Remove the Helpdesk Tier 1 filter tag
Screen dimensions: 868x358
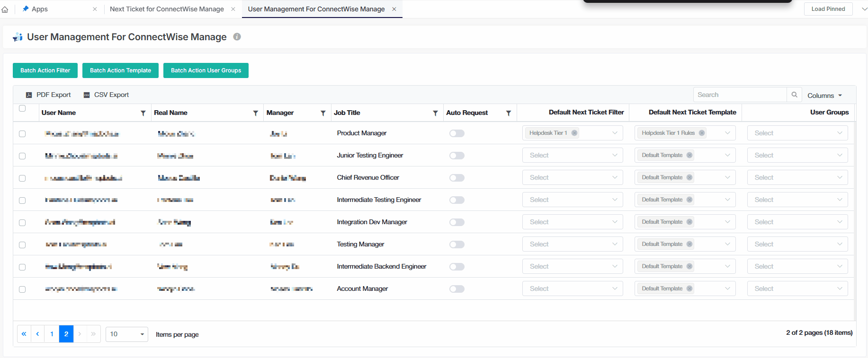tap(574, 133)
